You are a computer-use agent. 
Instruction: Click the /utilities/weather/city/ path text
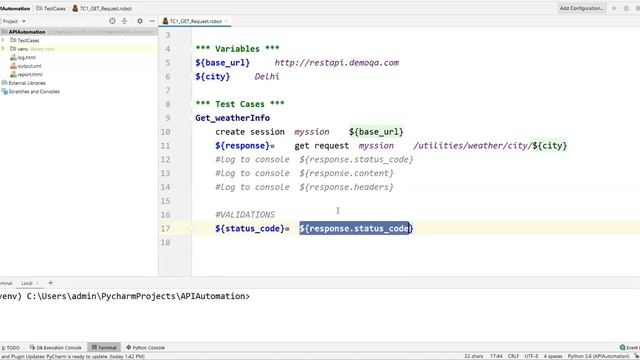(x=473, y=146)
